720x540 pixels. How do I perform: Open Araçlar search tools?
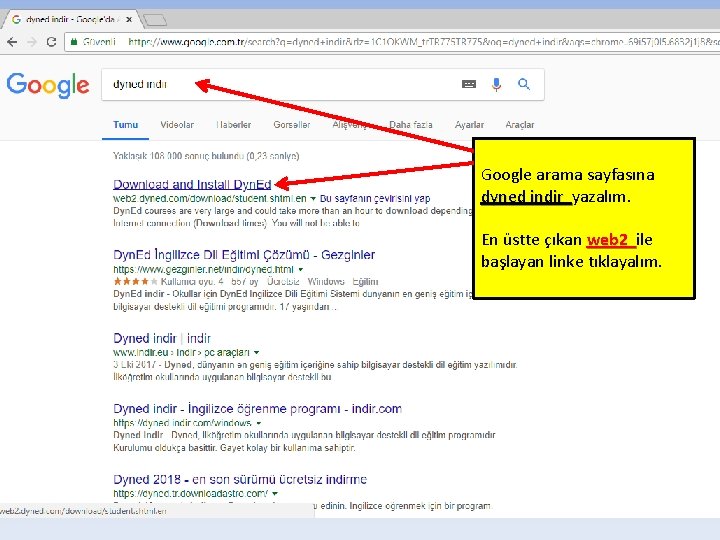[x=519, y=125]
